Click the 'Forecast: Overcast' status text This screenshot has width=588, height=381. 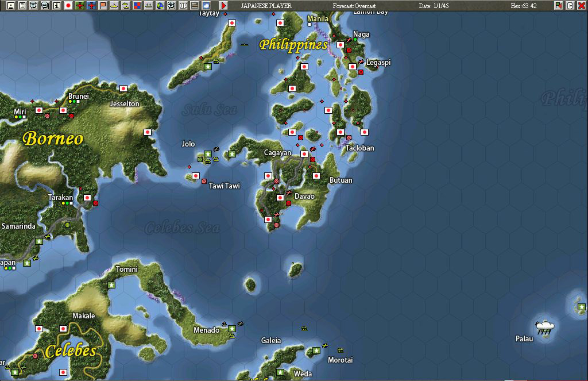coord(354,6)
